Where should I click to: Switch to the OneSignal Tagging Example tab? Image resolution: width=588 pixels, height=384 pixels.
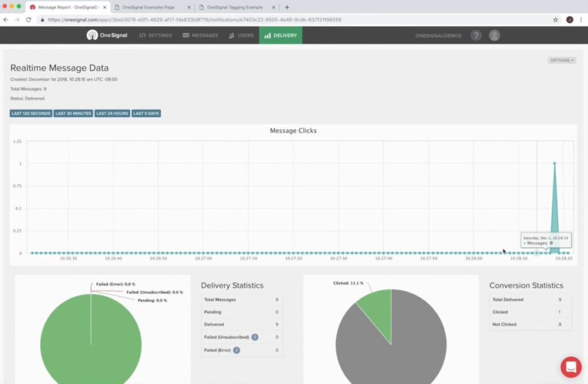[235, 7]
